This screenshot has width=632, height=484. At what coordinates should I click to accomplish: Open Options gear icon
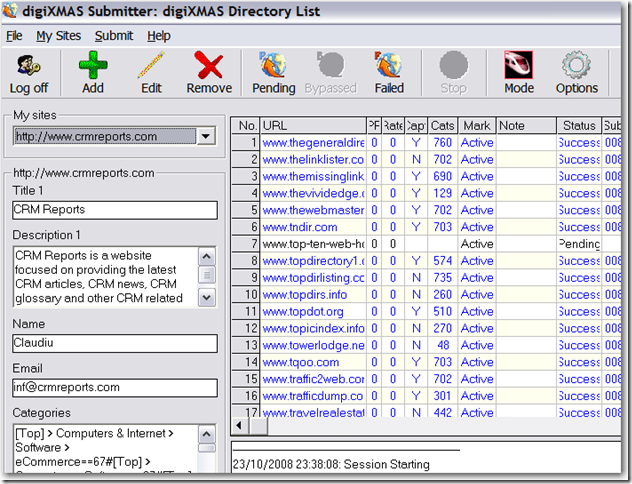click(576, 65)
